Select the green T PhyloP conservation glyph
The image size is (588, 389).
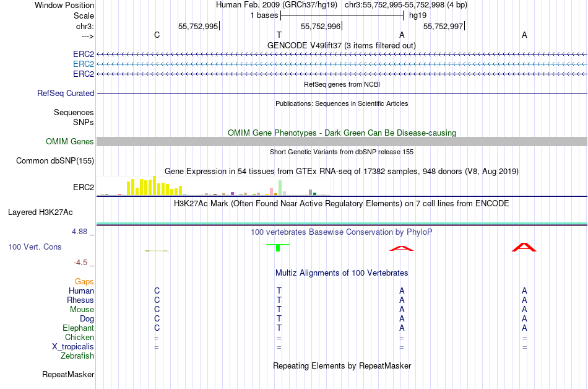278,248
